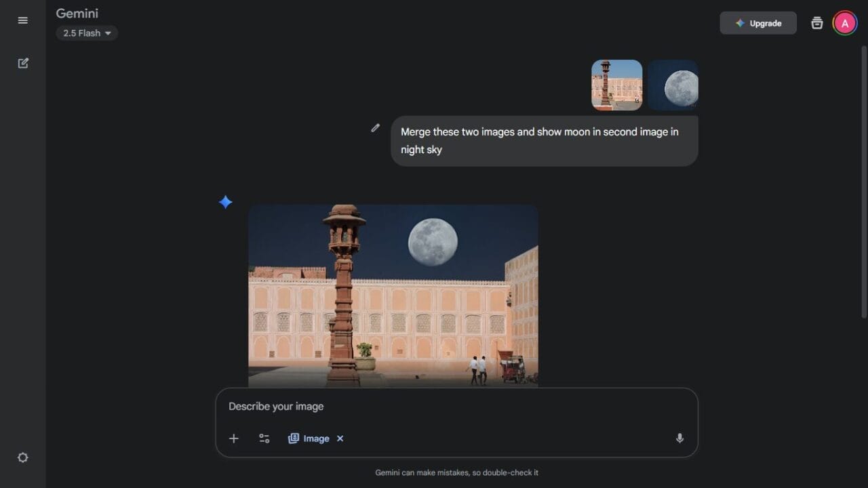
Task: Open settings gear in sidebar
Action: click(23, 457)
